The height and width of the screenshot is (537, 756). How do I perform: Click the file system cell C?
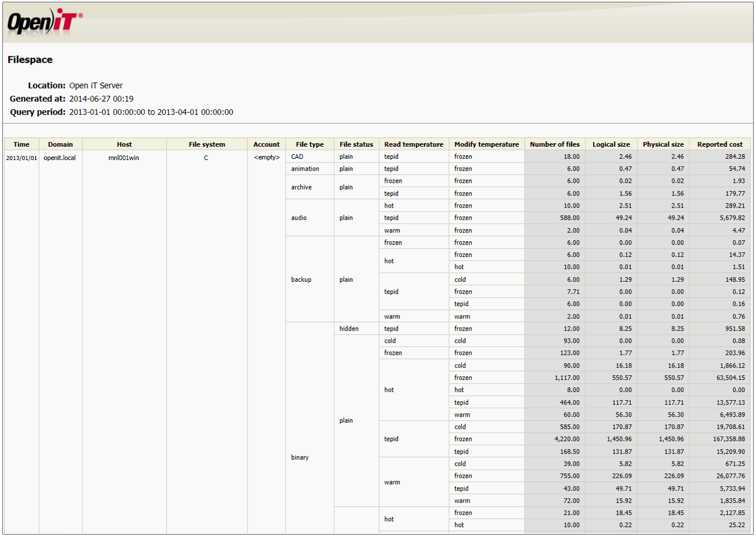(206, 158)
